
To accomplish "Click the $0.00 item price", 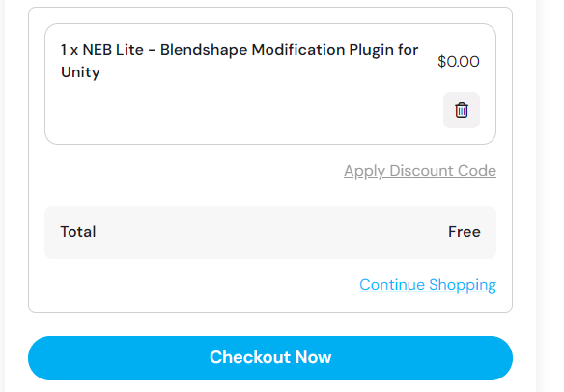I will click(x=459, y=62).
